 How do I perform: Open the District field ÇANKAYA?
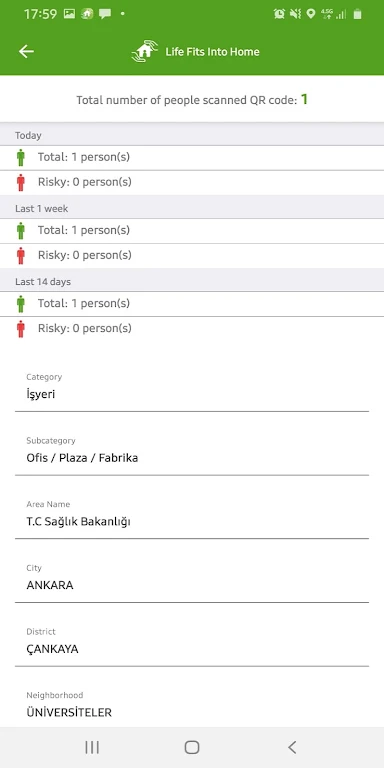(x=192, y=642)
